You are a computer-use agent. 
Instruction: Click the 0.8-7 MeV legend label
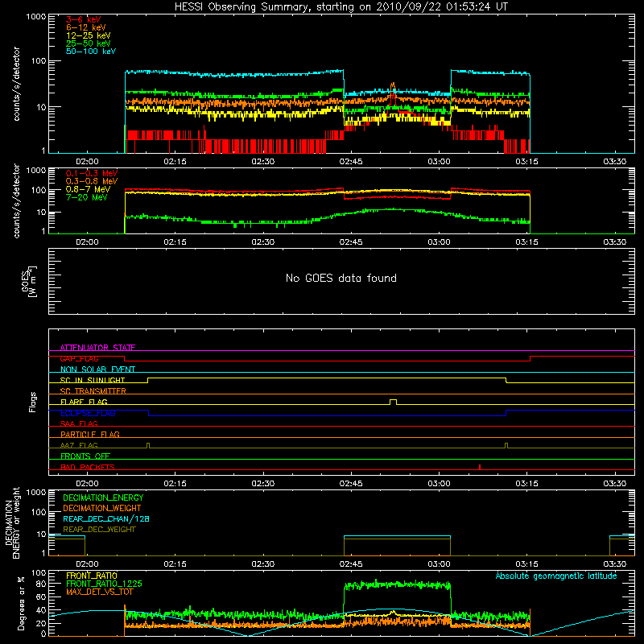click(x=88, y=189)
